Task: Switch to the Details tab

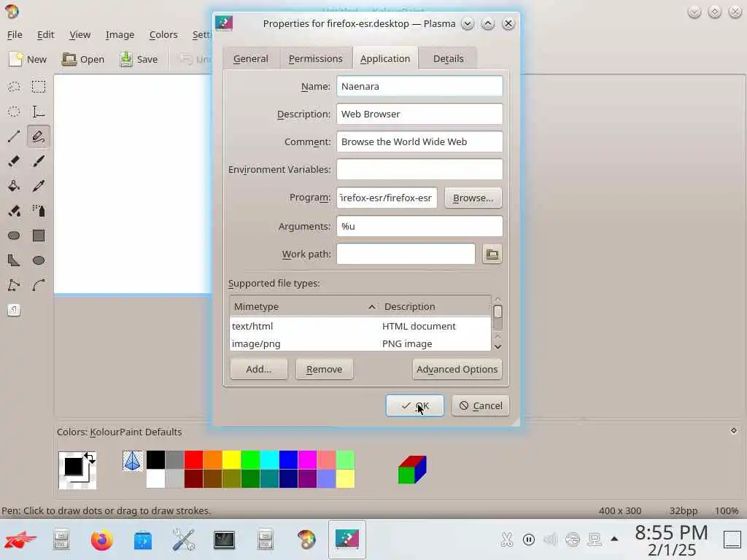Action: pos(449,58)
